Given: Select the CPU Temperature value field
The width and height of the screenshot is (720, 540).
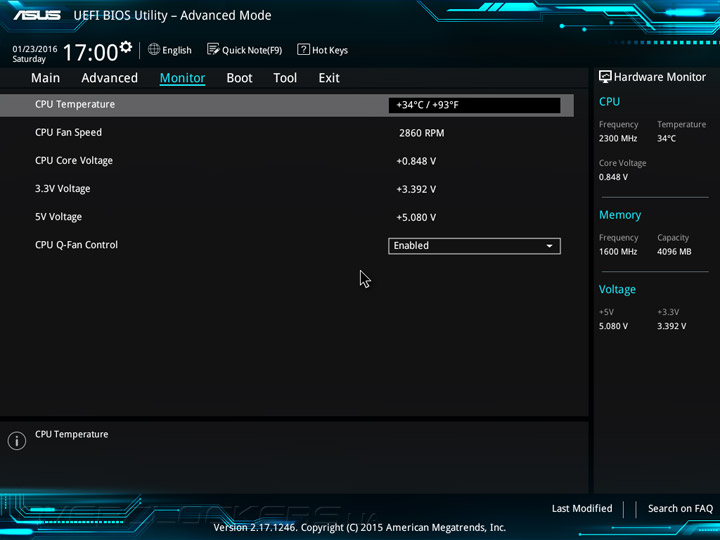Looking at the screenshot, I should pos(474,105).
